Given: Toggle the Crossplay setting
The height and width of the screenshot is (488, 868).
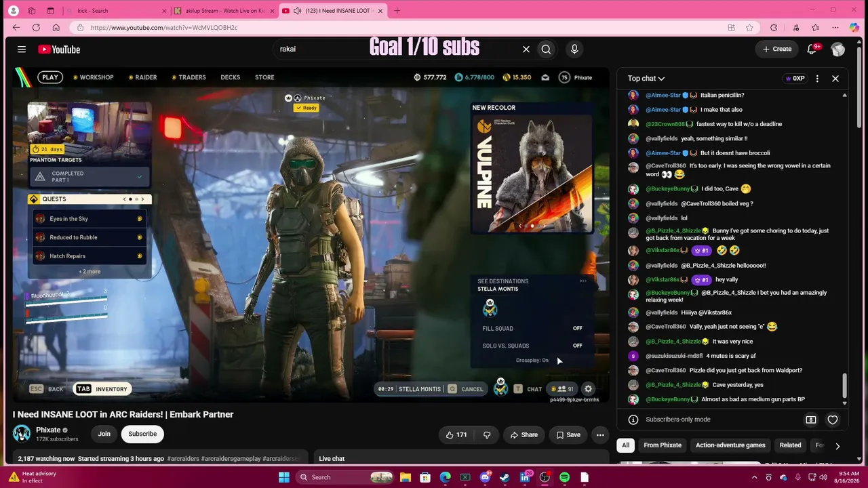Looking at the screenshot, I should tap(532, 361).
